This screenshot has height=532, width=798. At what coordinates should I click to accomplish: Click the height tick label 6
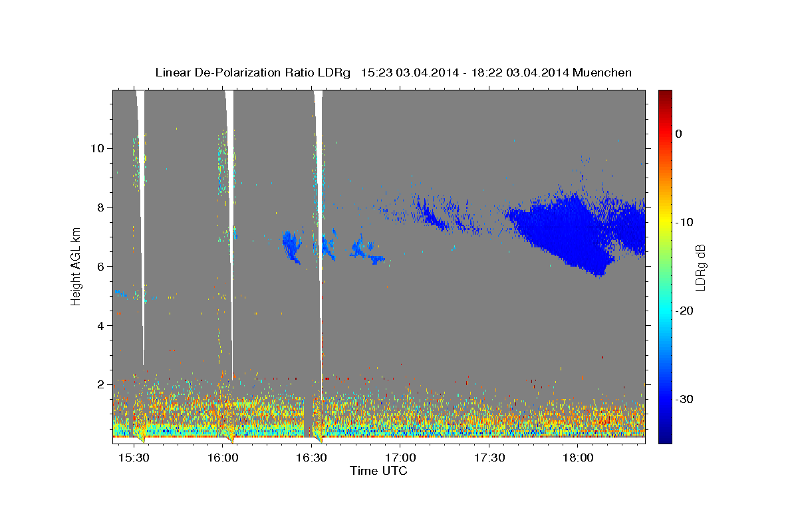100,266
